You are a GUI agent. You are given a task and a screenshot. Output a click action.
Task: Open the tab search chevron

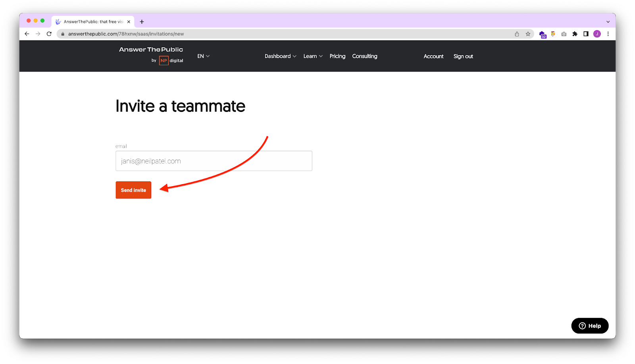[608, 22]
